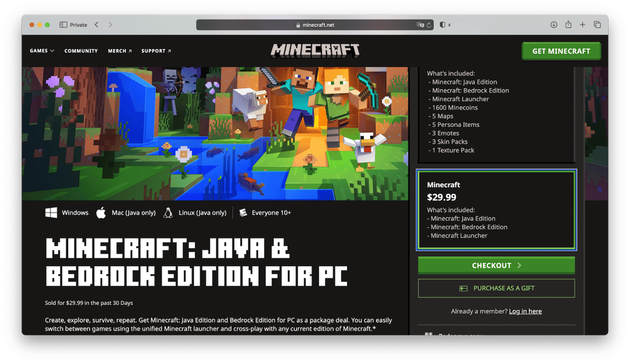The width and height of the screenshot is (630, 364).
Task: Click the CHECKOUT button
Action: click(x=496, y=265)
